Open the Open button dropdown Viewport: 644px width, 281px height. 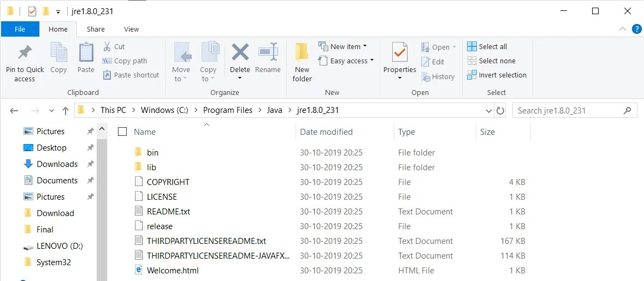click(454, 47)
